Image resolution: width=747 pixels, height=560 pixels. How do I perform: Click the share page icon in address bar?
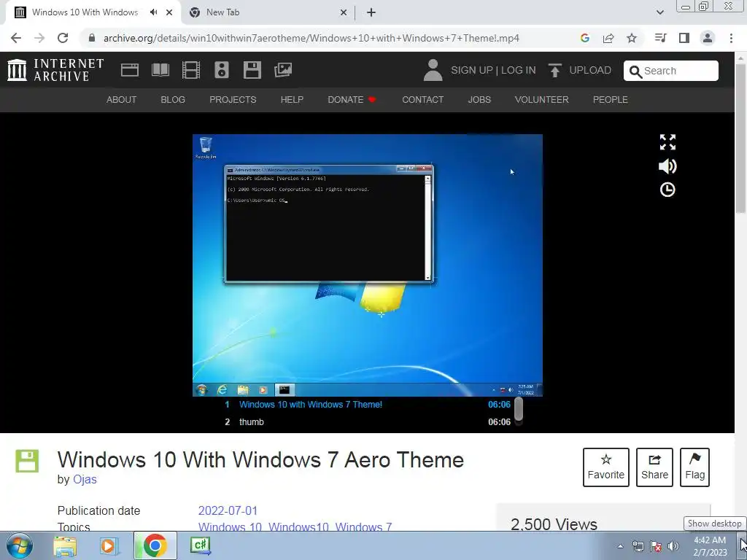pos(608,38)
